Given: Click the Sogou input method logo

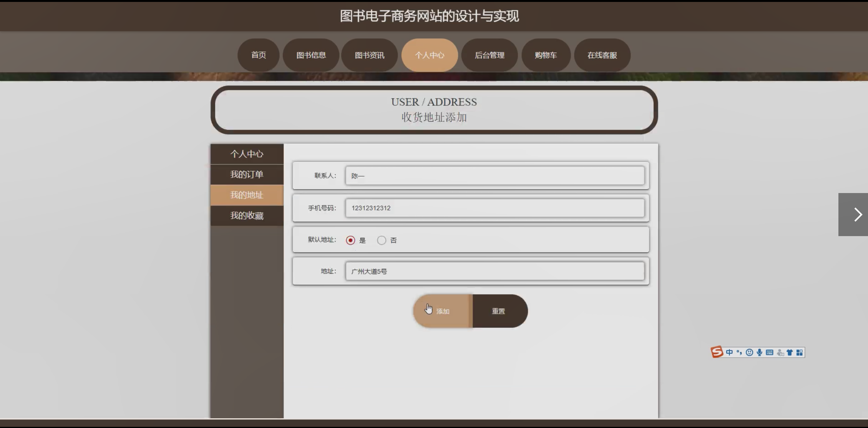Looking at the screenshot, I should (x=717, y=352).
